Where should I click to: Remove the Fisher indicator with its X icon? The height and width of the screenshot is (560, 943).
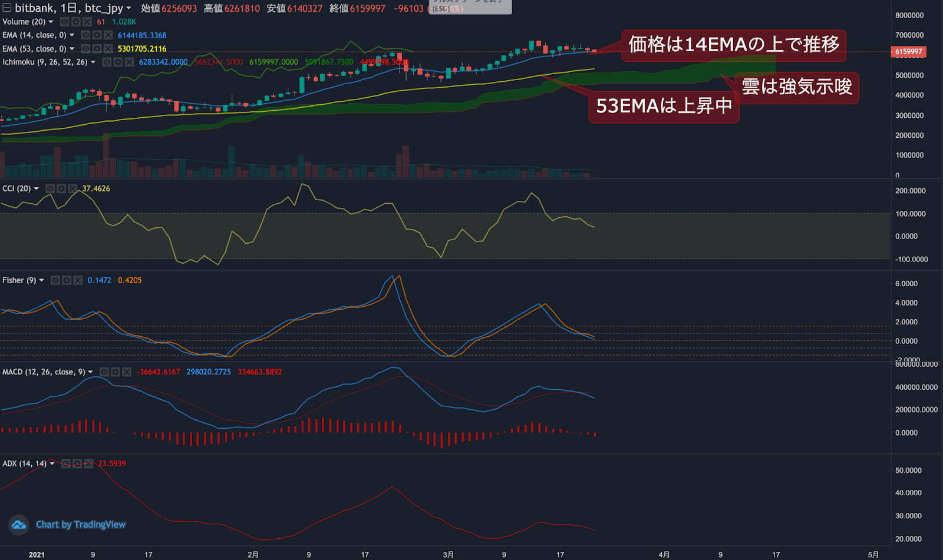click(x=78, y=280)
